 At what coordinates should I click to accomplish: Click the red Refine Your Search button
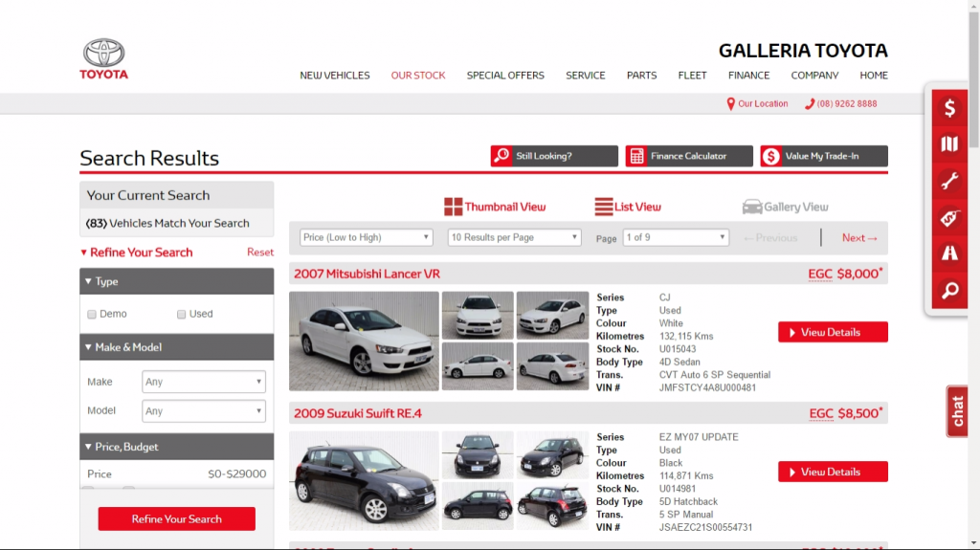point(176,518)
